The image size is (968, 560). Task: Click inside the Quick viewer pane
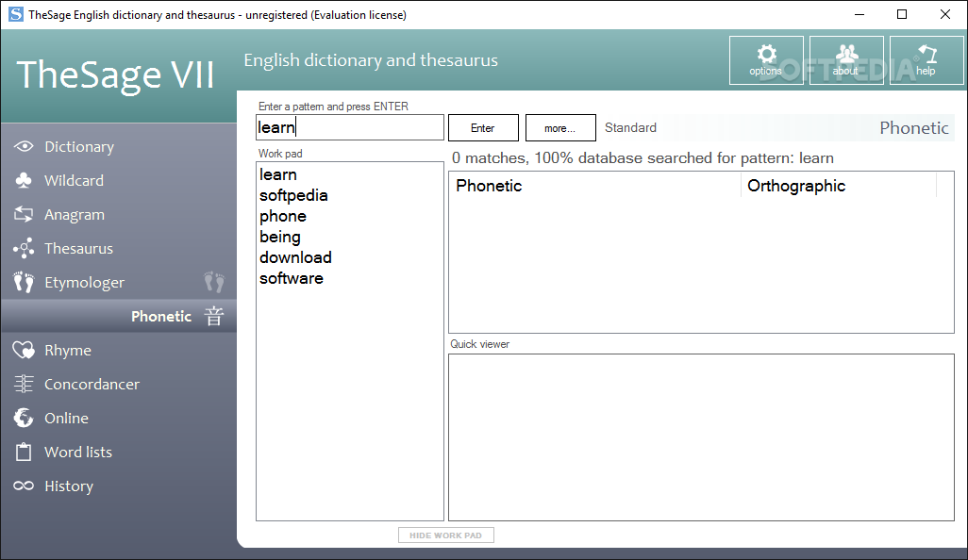(x=701, y=437)
